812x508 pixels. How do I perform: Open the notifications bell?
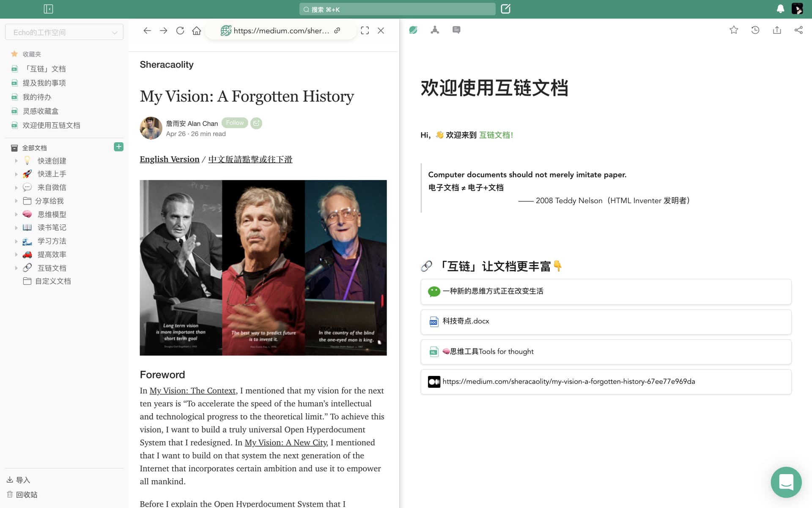[780, 9]
